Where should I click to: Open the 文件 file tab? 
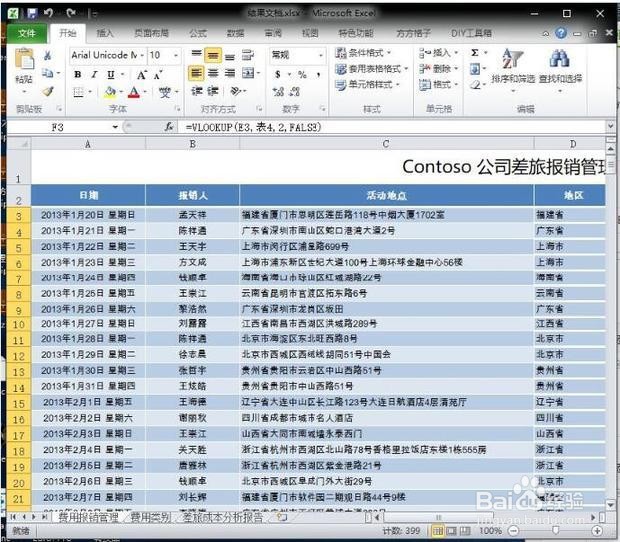(x=26, y=33)
